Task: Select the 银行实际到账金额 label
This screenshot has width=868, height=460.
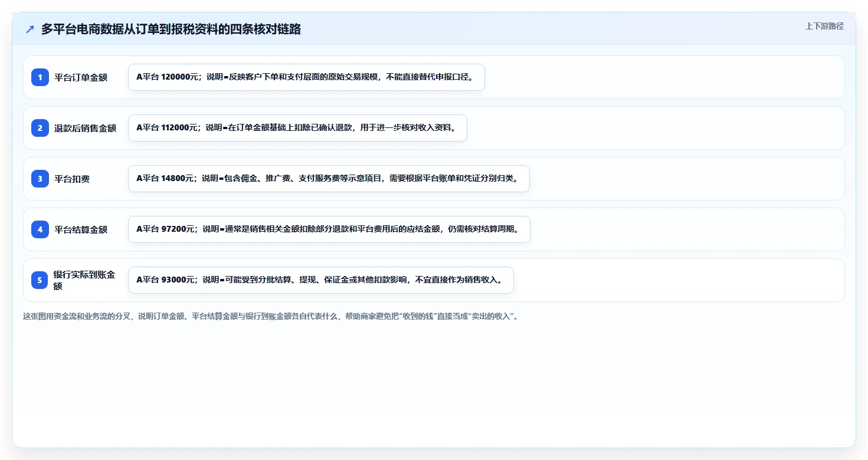Action: click(85, 280)
